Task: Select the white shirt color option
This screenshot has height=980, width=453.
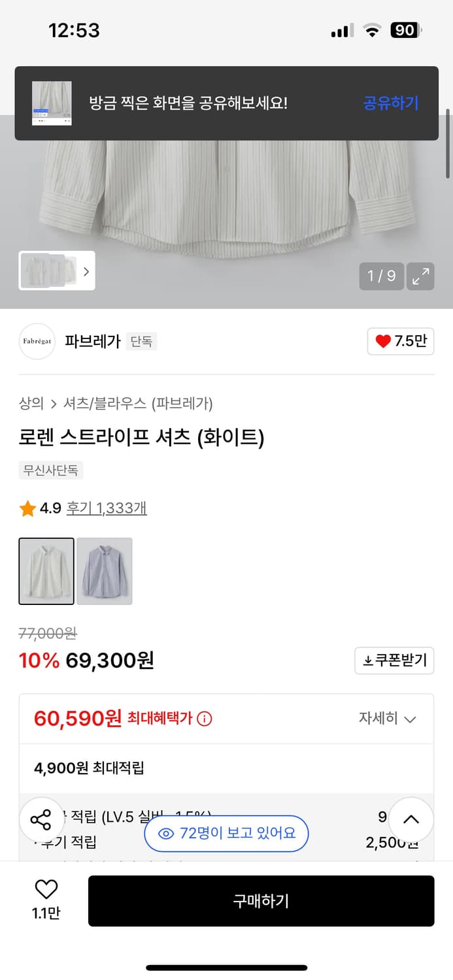Action: pos(46,570)
